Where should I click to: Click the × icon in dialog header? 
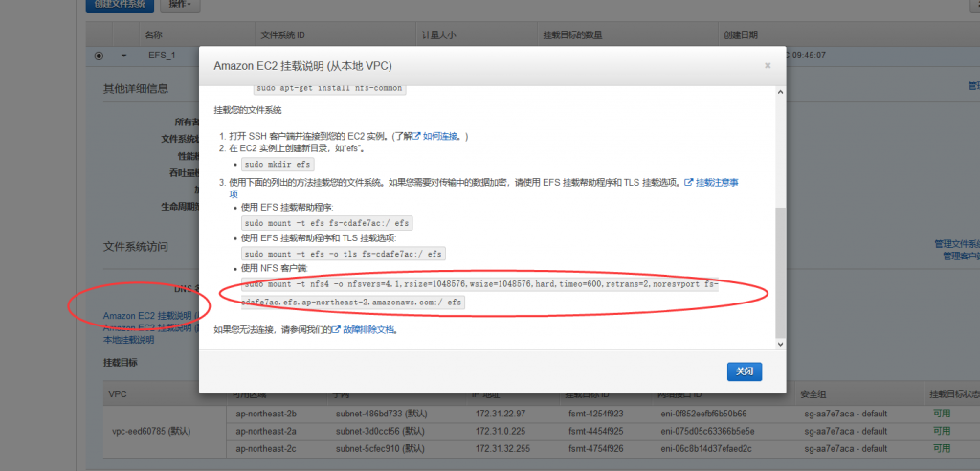(768, 66)
